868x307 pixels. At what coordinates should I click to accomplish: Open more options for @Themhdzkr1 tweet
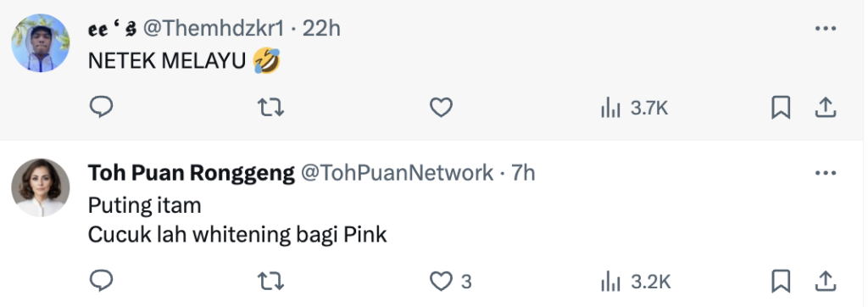coord(826,28)
